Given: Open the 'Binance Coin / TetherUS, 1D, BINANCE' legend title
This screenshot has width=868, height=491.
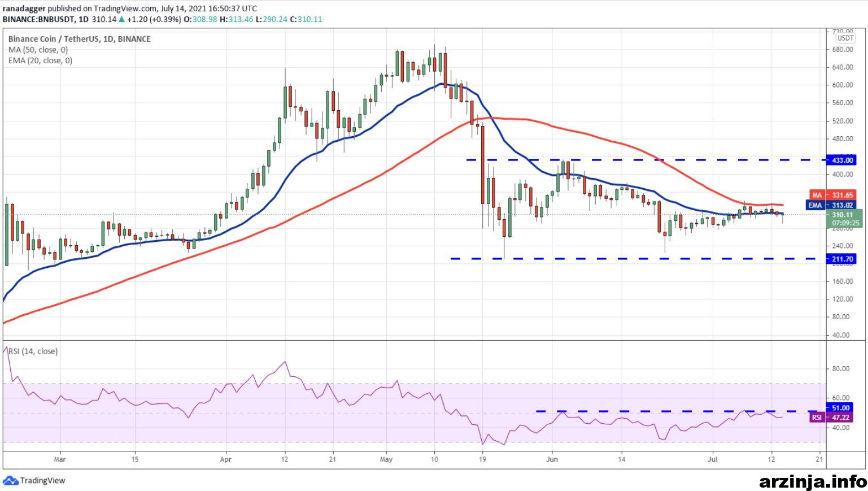Looking at the screenshot, I should click(x=79, y=39).
